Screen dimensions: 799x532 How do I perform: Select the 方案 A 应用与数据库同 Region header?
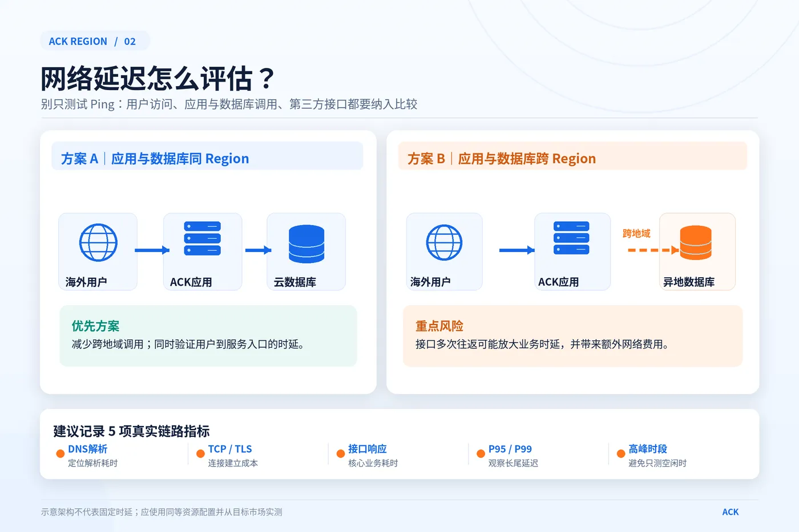[207, 156]
